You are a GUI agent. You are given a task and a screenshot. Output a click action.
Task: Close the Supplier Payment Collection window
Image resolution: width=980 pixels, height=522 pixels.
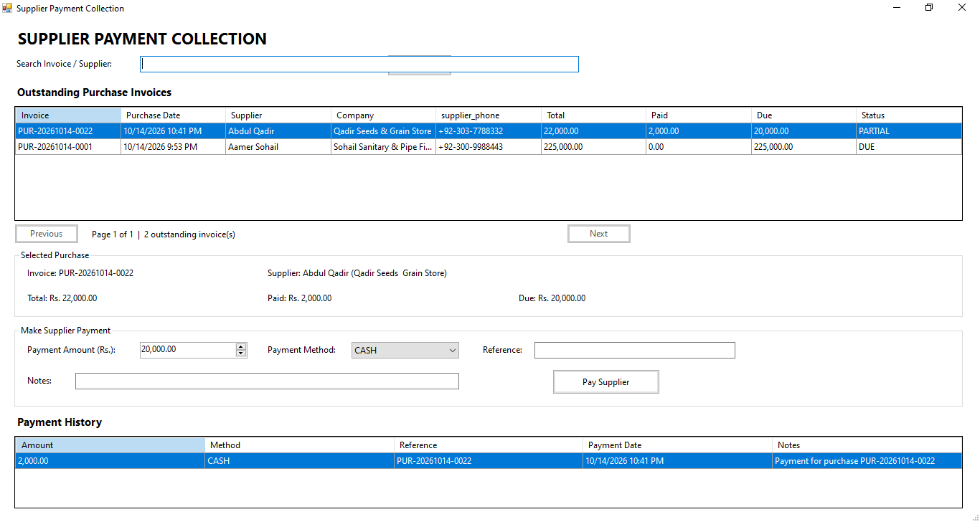(962, 8)
